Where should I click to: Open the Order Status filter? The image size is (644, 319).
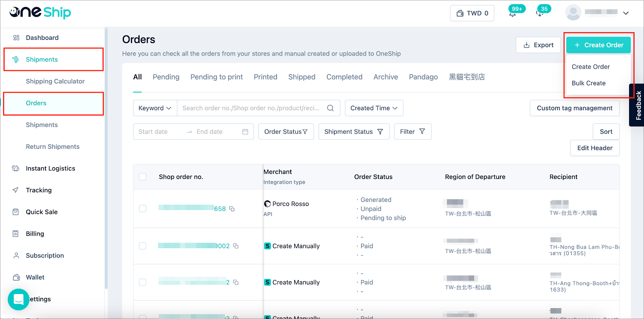(286, 132)
